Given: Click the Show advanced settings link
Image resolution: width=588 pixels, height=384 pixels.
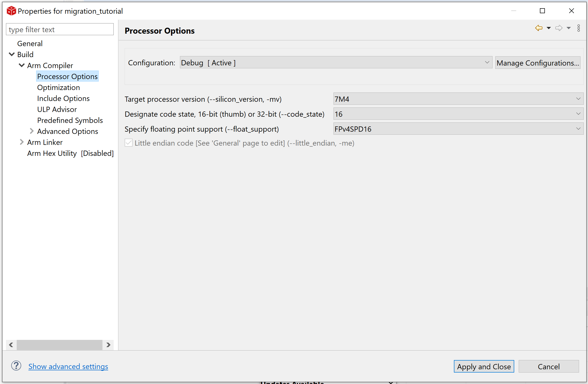Looking at the screenshot, I should click(x=68, y=366).
